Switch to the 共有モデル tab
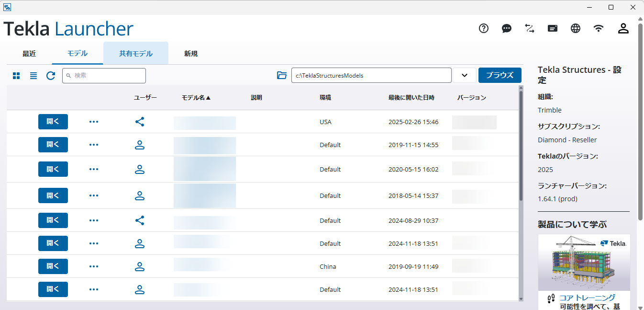 click(136, 54)
